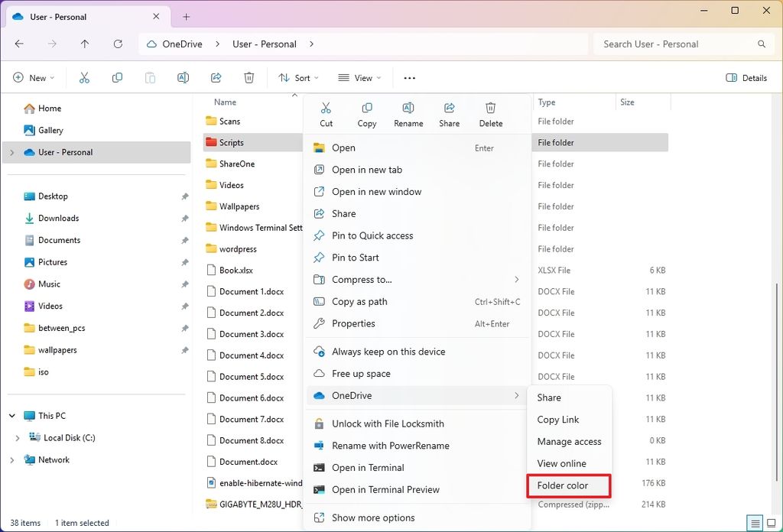
Task: Switch to large thumbnails view at bottom right
Action: (771, 522)
